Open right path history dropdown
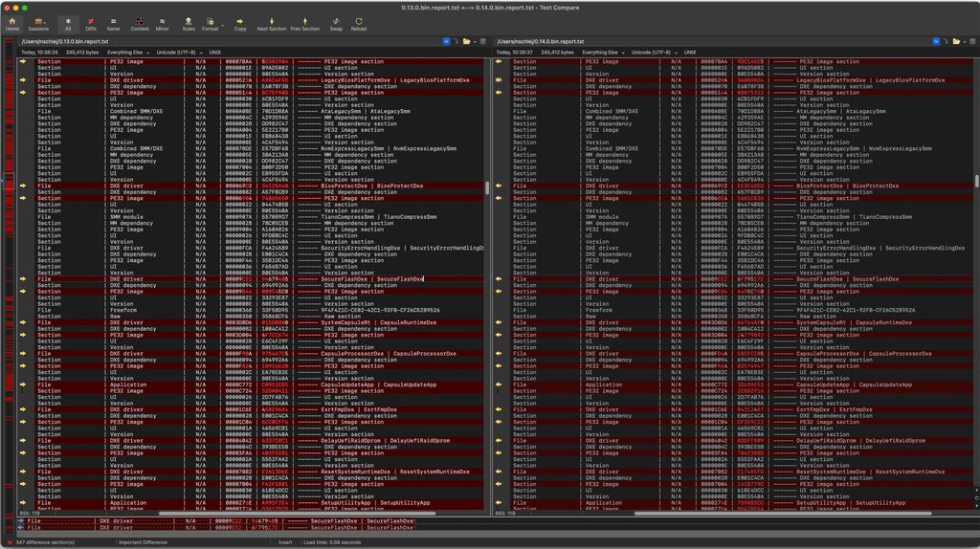The image size is (980, 549). (936, 41)
